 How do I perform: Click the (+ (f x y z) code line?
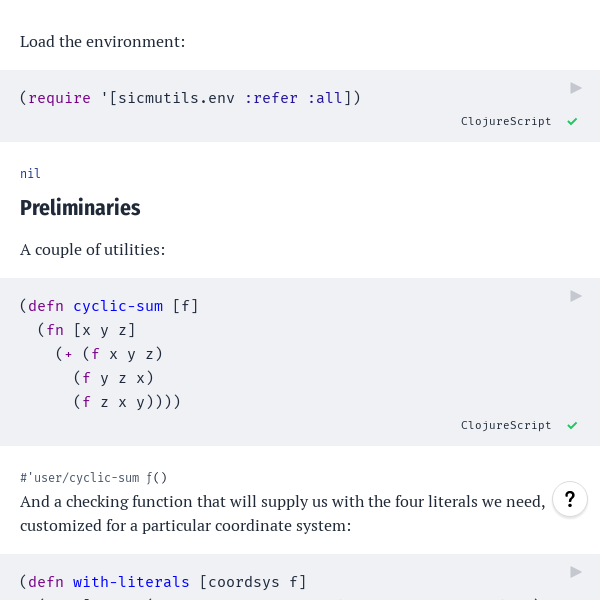pos(109,354)
